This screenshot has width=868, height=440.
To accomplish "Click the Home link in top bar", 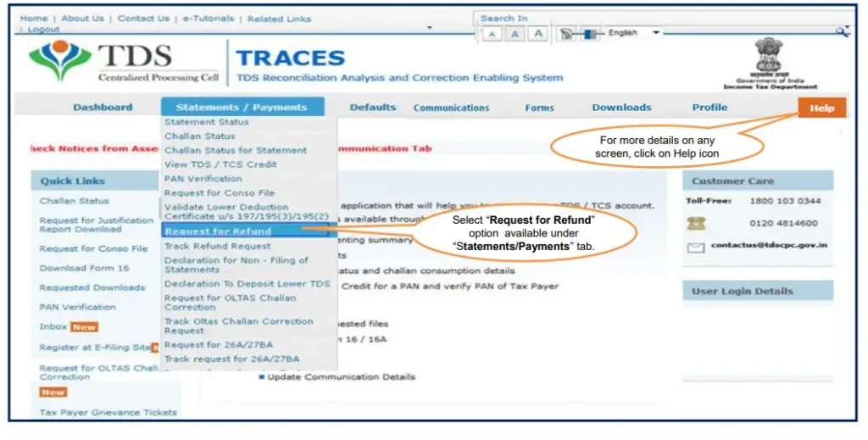I will (33, 19).
